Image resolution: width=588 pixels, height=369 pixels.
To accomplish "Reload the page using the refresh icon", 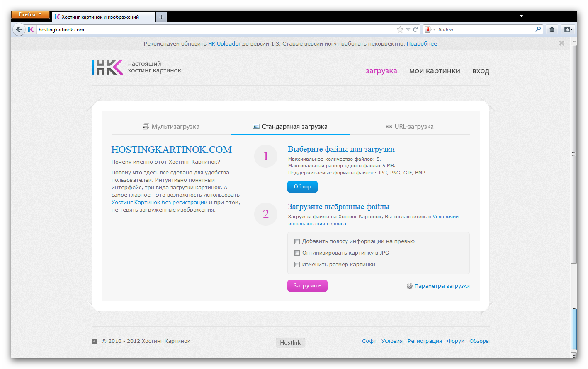I will pos(415,29).
